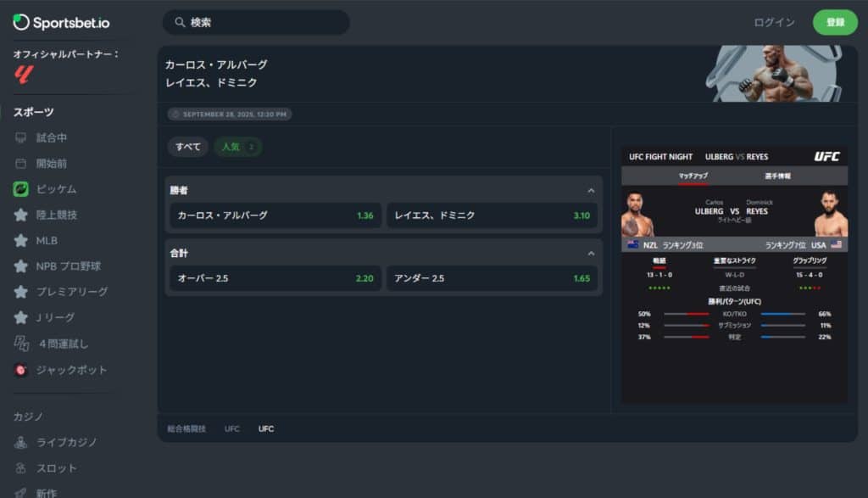This screenshot has height=498, width=868.
Task: Open NPB プロ野球 in the sidebar
Action: tap(69, 266)
